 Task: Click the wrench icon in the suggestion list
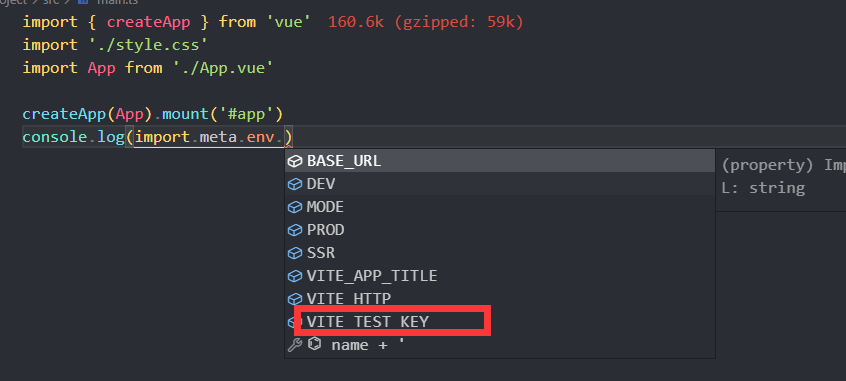coord(295,344)
